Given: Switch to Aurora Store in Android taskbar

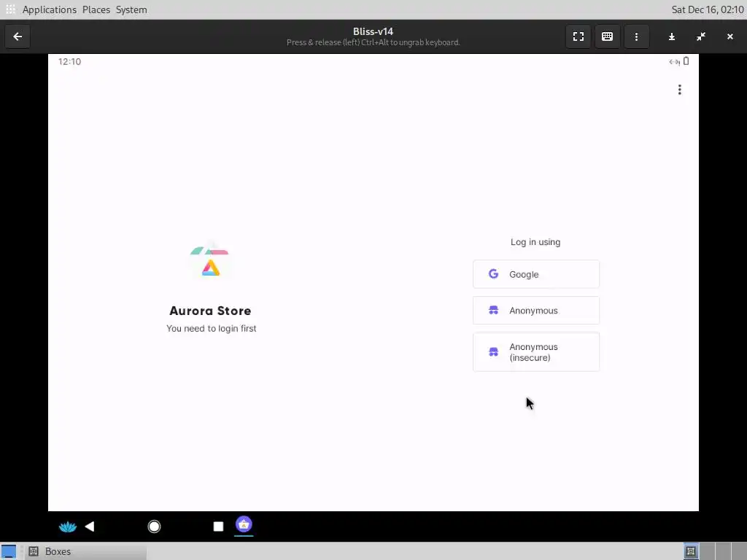Looking at the screenshot, I should click(244, 525).
